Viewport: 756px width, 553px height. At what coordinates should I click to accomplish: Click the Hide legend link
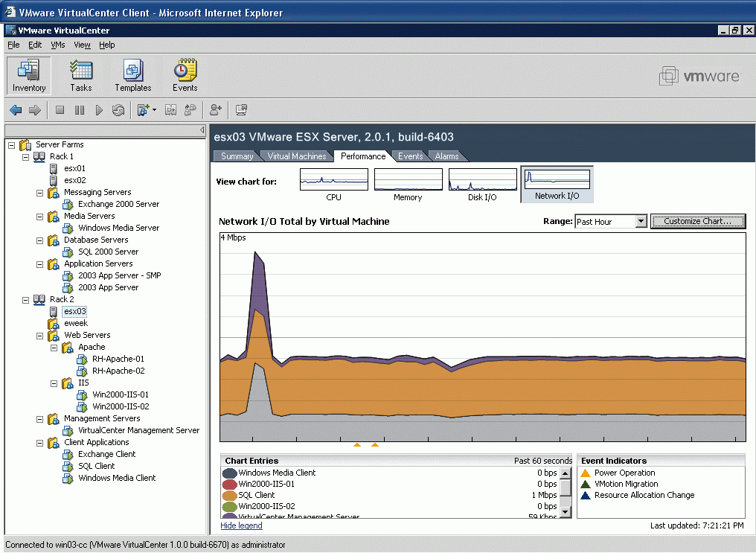tap(242, 525)
